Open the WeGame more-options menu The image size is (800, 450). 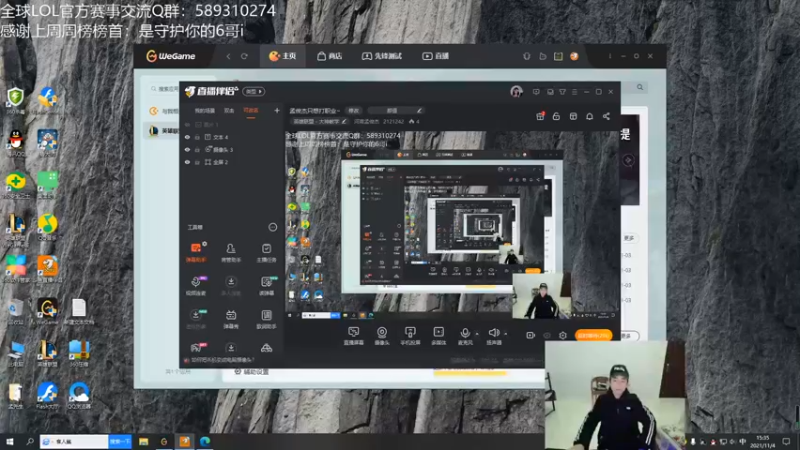point(610,56)
